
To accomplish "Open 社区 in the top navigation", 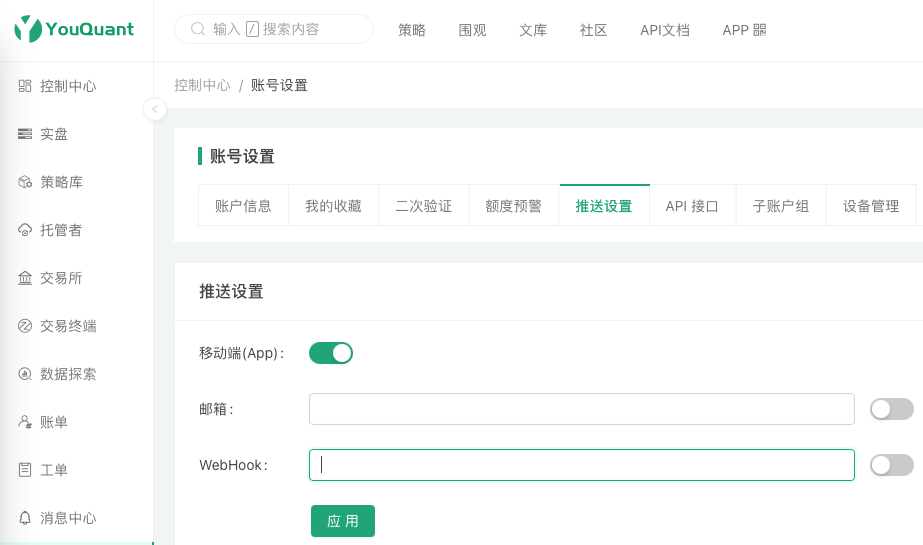I will (593, 30).
